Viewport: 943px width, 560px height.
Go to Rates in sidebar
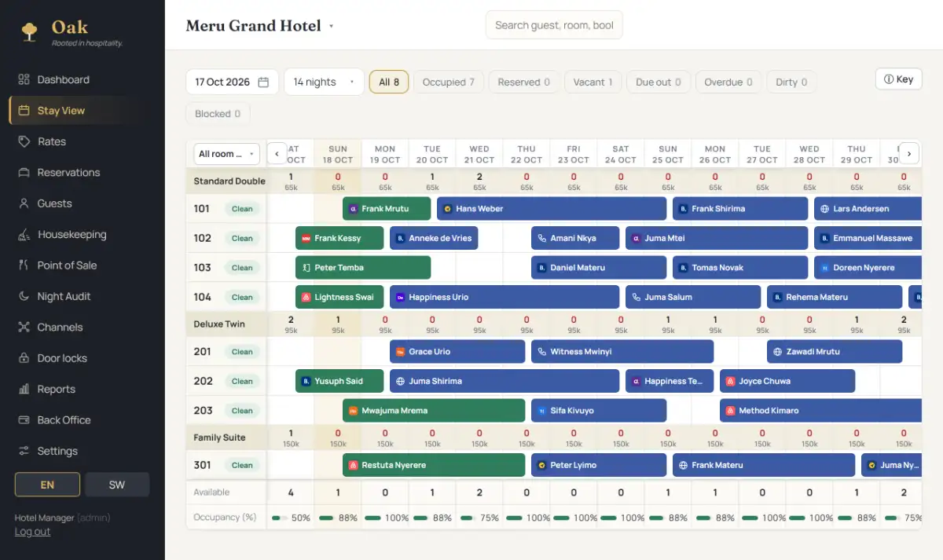click(79, 141)
